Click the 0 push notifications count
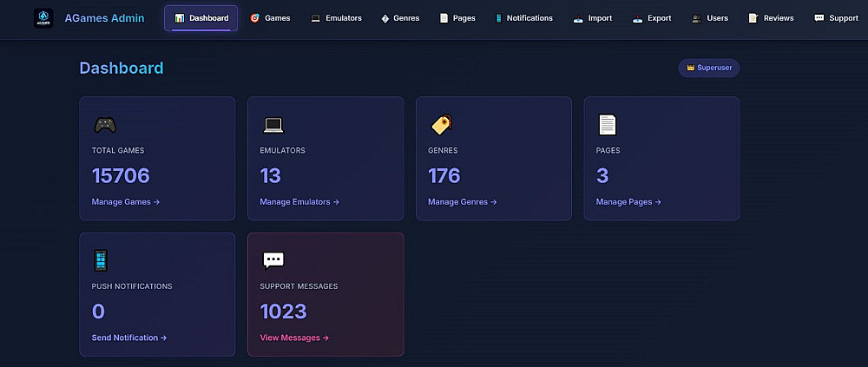This screenshot has height=367, width=868. pyautogui.click(x=99, y=311)
